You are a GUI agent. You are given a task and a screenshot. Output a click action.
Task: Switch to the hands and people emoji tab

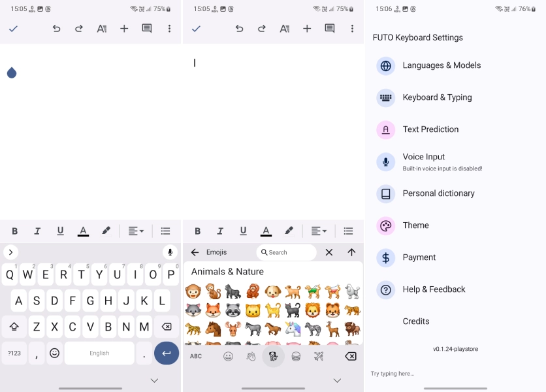[x=251, y=356]
